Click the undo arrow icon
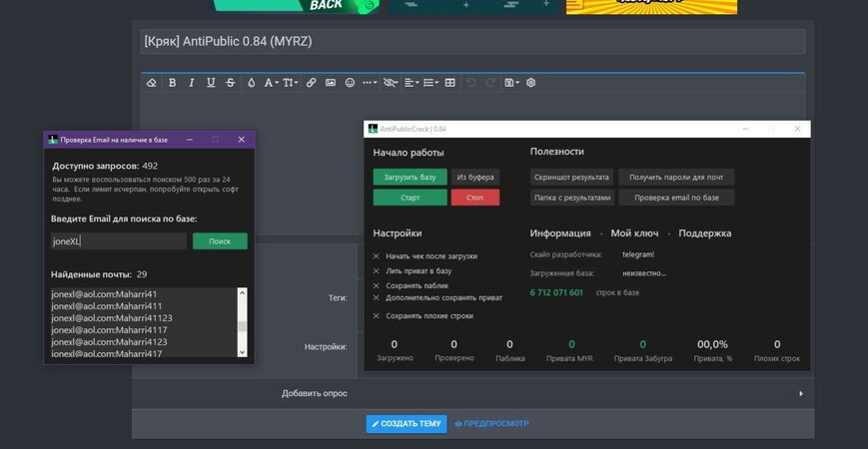This screenshot has height=449, width=868. click(471, 83)
